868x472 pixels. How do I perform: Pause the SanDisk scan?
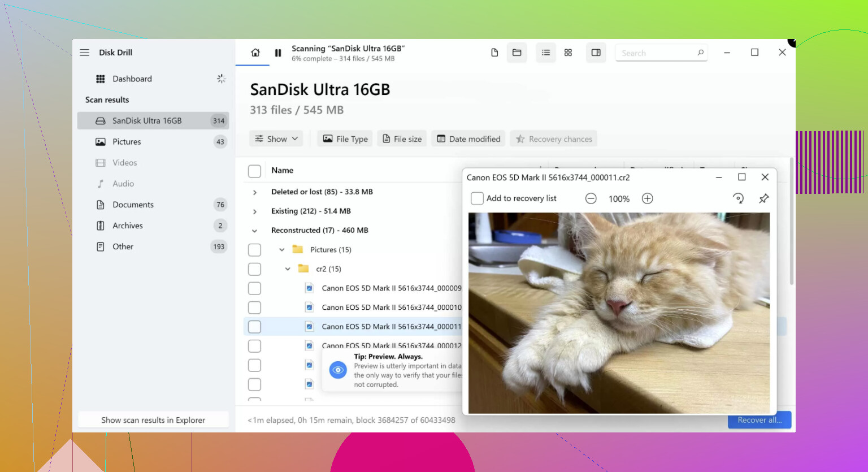pos(278,53)
